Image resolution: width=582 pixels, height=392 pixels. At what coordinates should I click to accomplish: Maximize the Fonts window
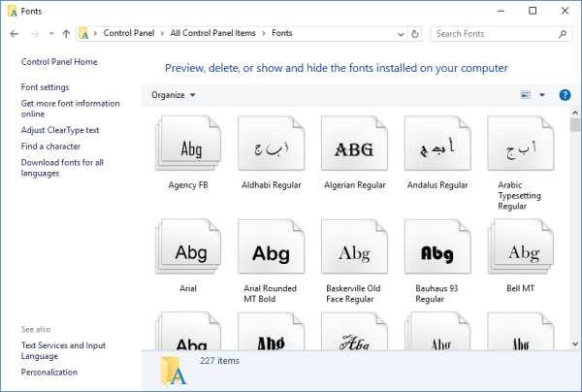pos(533,11)
